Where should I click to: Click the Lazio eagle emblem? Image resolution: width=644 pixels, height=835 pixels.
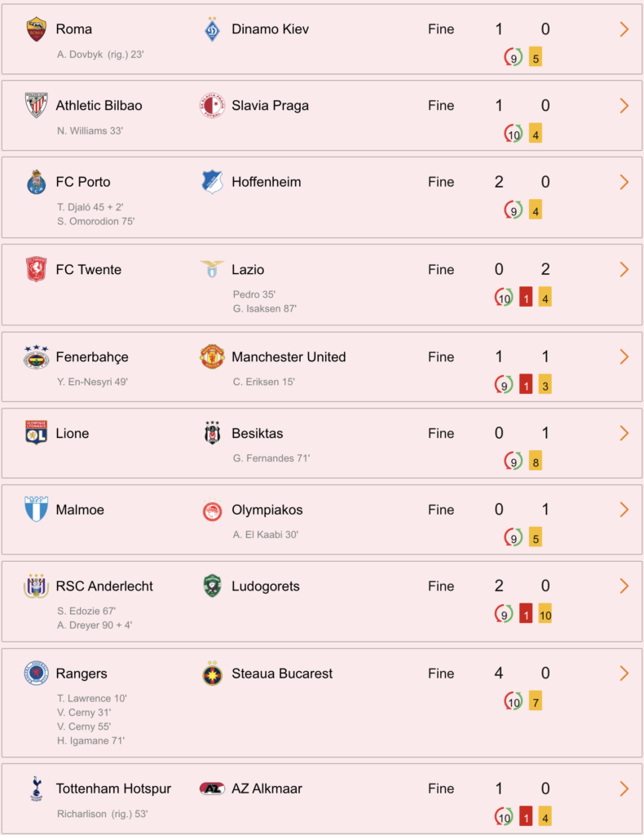point(213,269)
